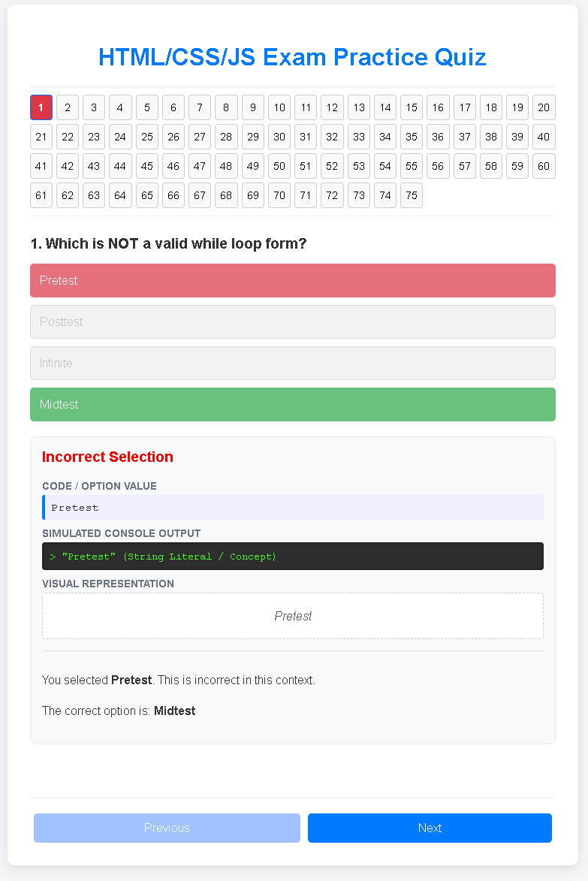Choose the Posttest answer option

point(292,321)
